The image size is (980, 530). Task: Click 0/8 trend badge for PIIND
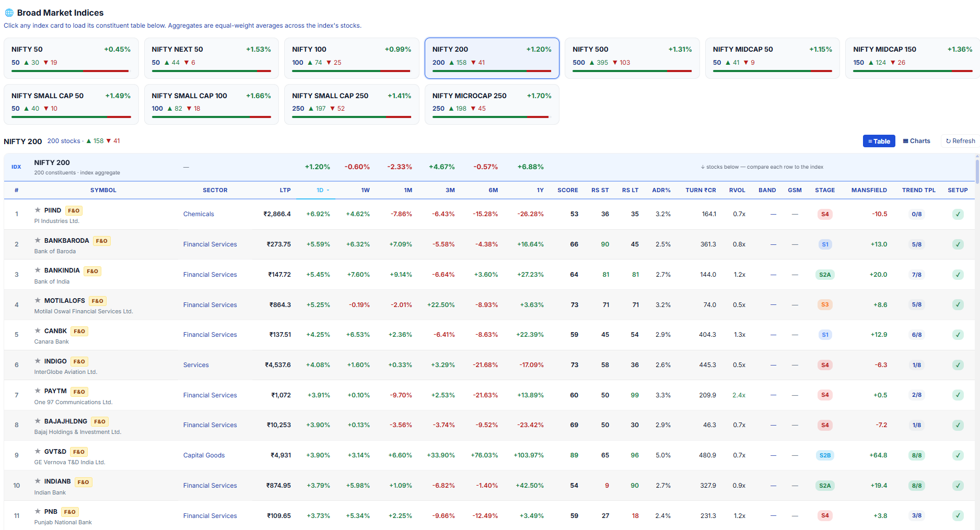tap(917, 214)
